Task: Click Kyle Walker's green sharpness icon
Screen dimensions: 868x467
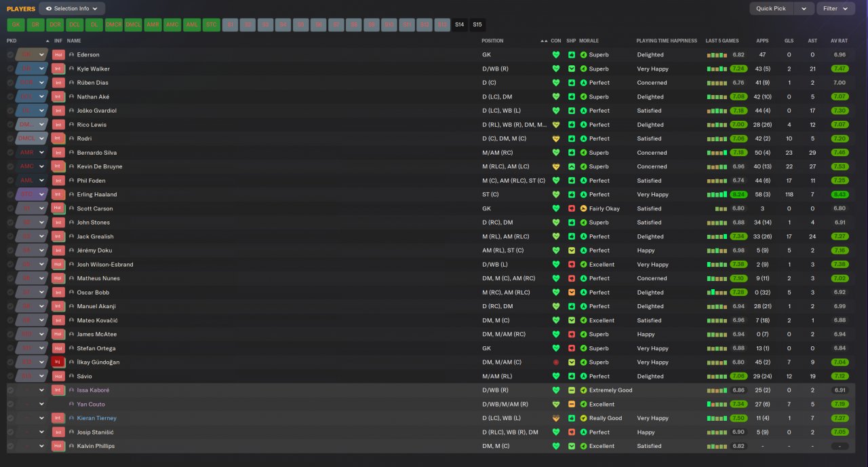Action: pyautogui.click(x=572, y=69)
